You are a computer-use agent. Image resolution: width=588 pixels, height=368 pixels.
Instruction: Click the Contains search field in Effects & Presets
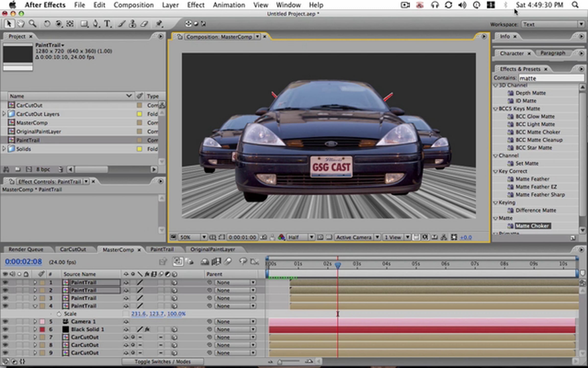551,78
